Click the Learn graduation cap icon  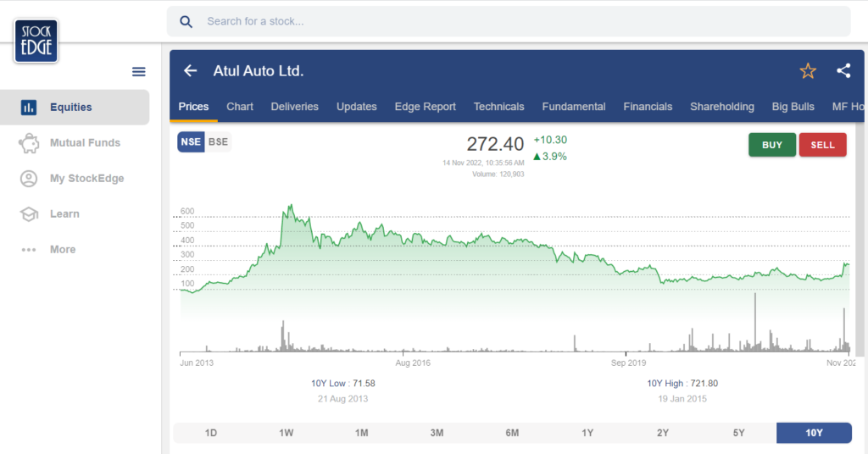click(x=29, y=214)
